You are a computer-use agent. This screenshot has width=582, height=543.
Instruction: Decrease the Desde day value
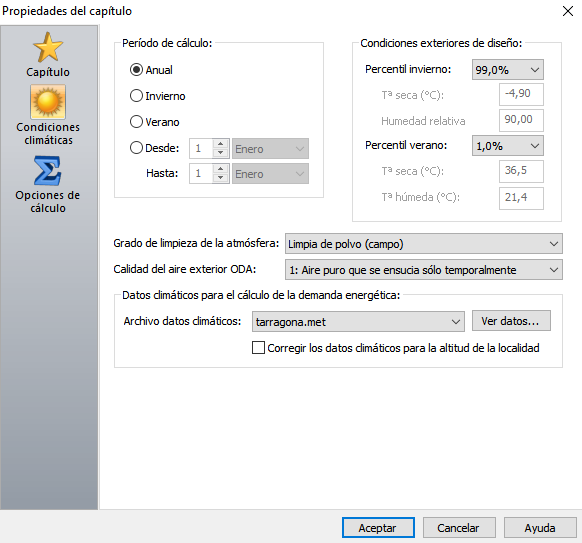tap(220, 153)
